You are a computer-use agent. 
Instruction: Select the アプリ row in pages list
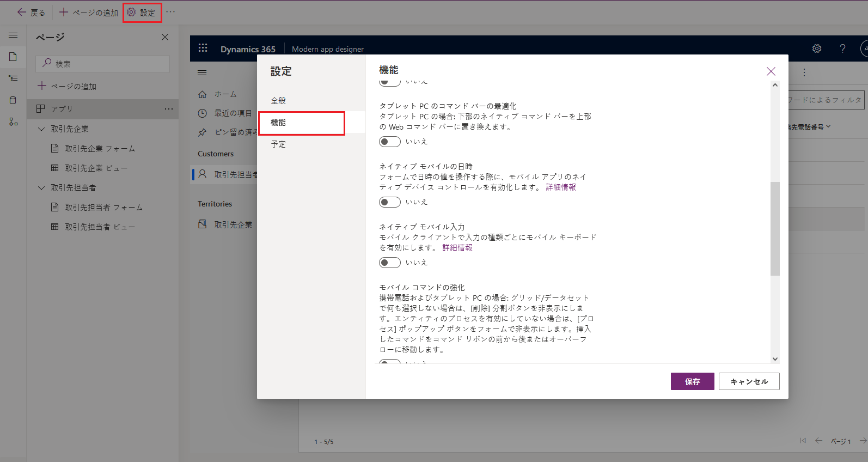click(103, 109)
